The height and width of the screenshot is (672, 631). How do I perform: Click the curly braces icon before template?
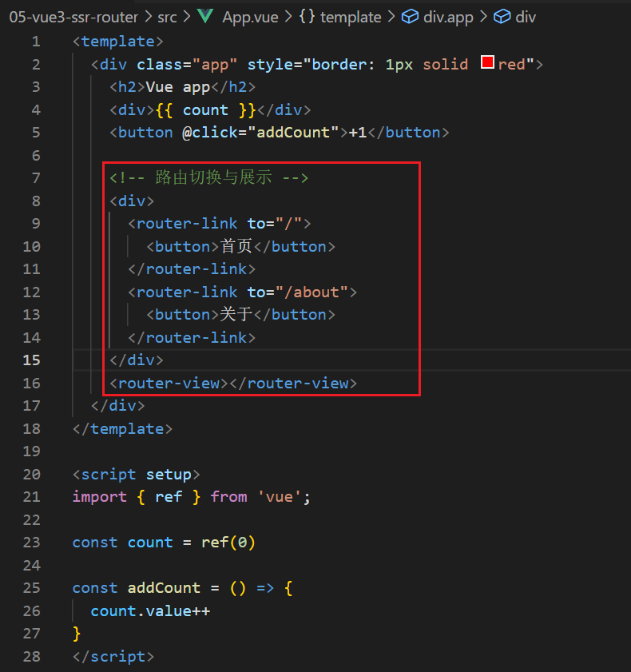coord(307,17)
